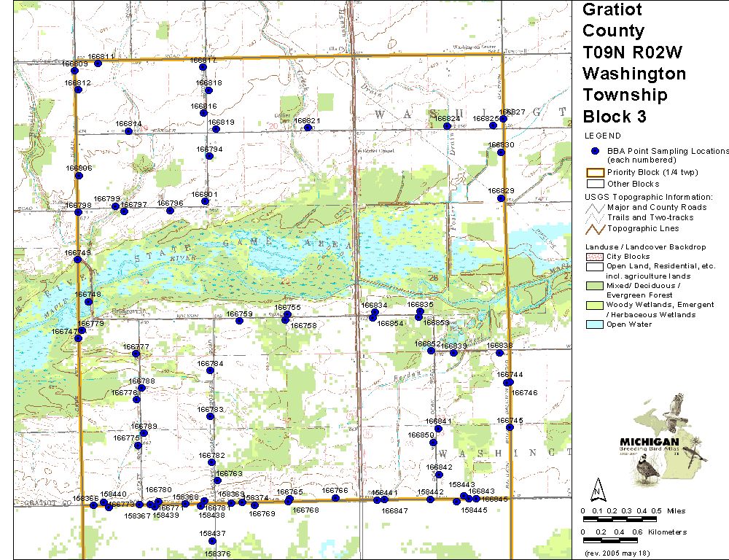
Task: Click sampling point 166745
Action: (x=510, y=427)
